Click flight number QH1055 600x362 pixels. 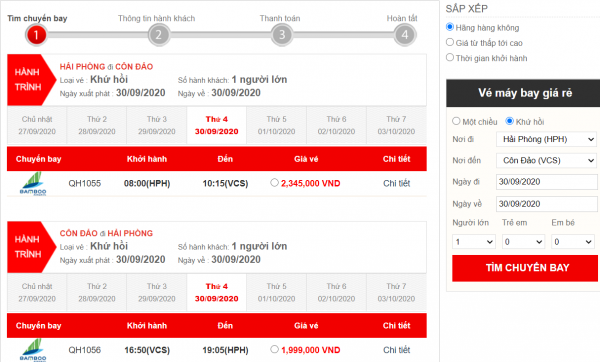click(85, 183)
